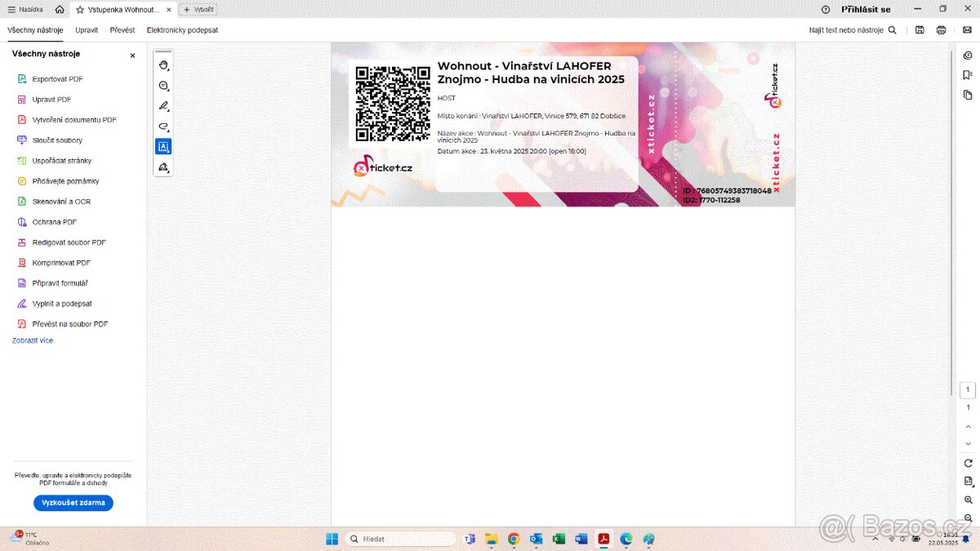Launch Google Chrome from taskbar
The width and height of the screenshot is (980, 551).
[514, 539]
